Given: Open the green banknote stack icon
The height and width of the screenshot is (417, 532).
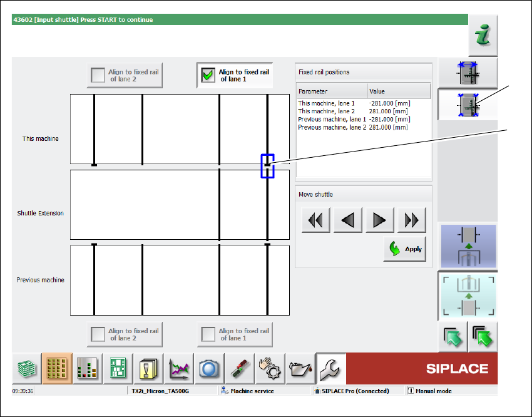Looking at the screenshot, I should [26, 369].
